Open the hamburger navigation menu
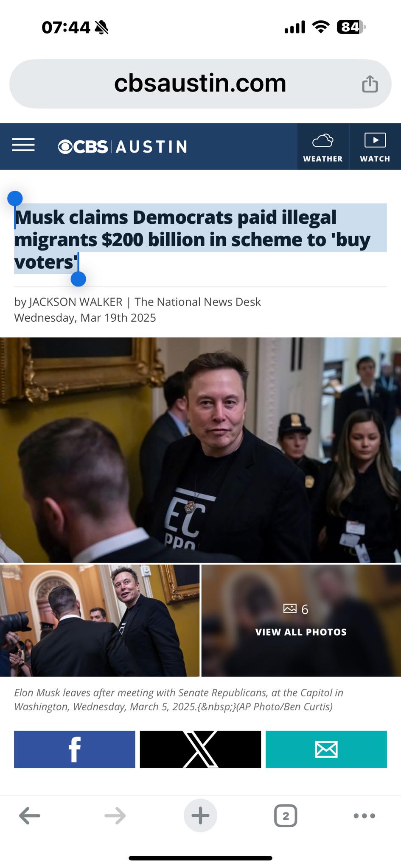This screenshot has width=401, height=868. pyautogui.click(x=23, y=145)
